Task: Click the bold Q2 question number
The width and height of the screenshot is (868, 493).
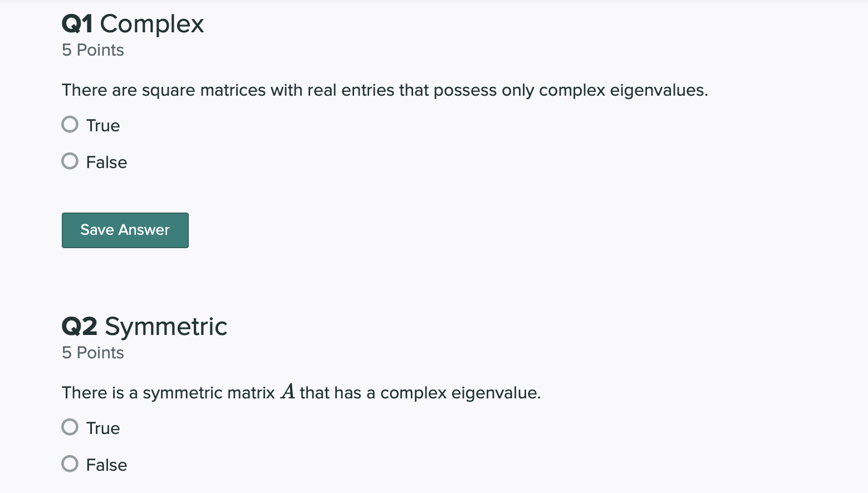Action: [x=80, y=327]
